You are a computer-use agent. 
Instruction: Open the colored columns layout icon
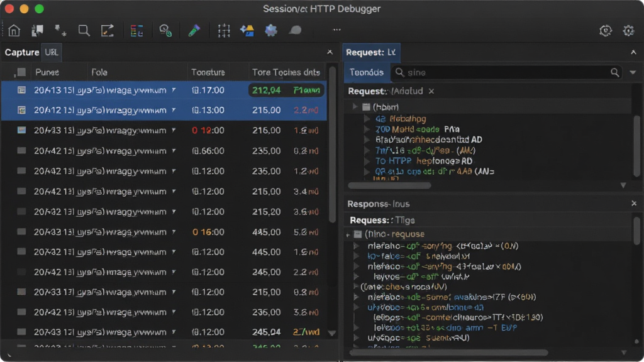coord(136,30)
